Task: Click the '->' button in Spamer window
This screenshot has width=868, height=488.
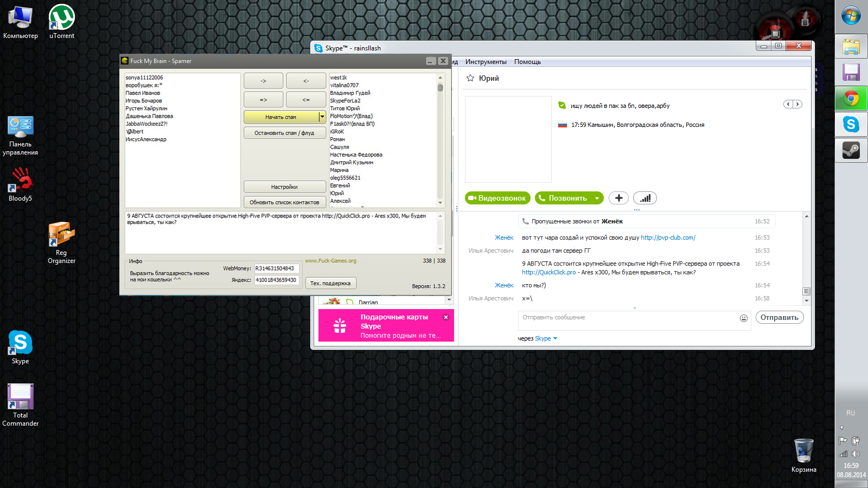Action: pyautogui.click(x=263, y=81)
